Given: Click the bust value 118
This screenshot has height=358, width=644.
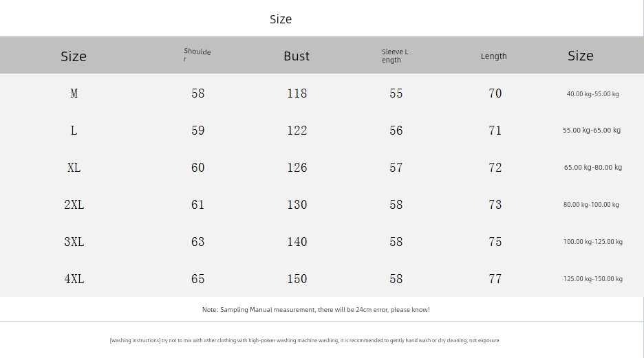Looking at the screenshot, I should [297, 93].
